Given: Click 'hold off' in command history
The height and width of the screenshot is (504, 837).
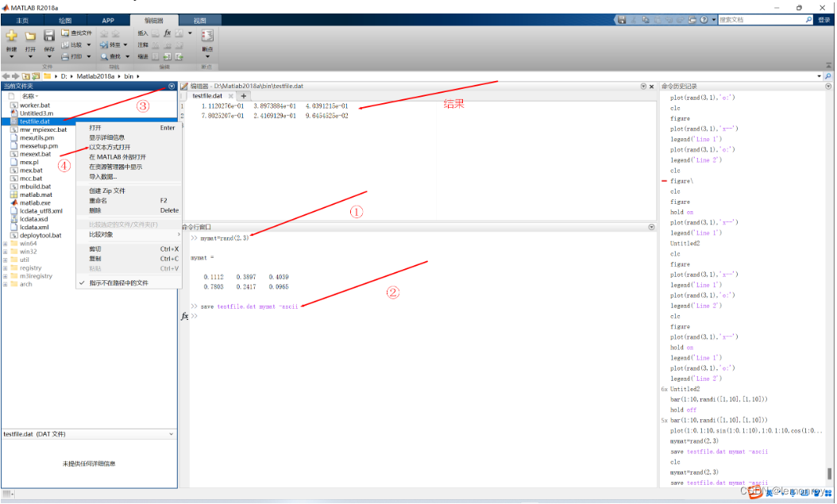Looking at the screenshot, I should 683,410.
